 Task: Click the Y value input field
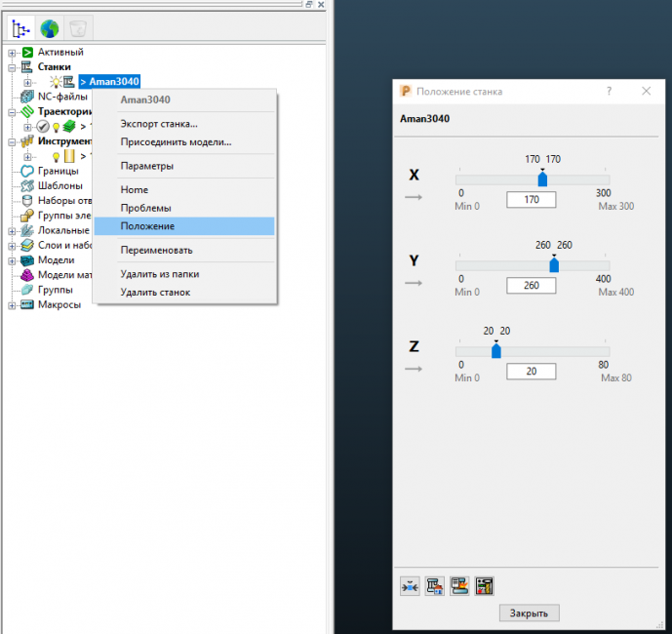(531, 285)
